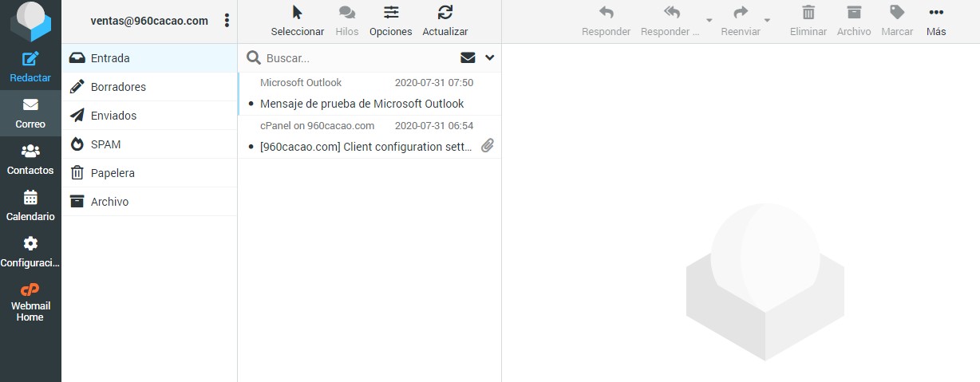This screenshot has height=382, width=980.
Task: Expand search options chevron
Action: click(x=490, y=57)
